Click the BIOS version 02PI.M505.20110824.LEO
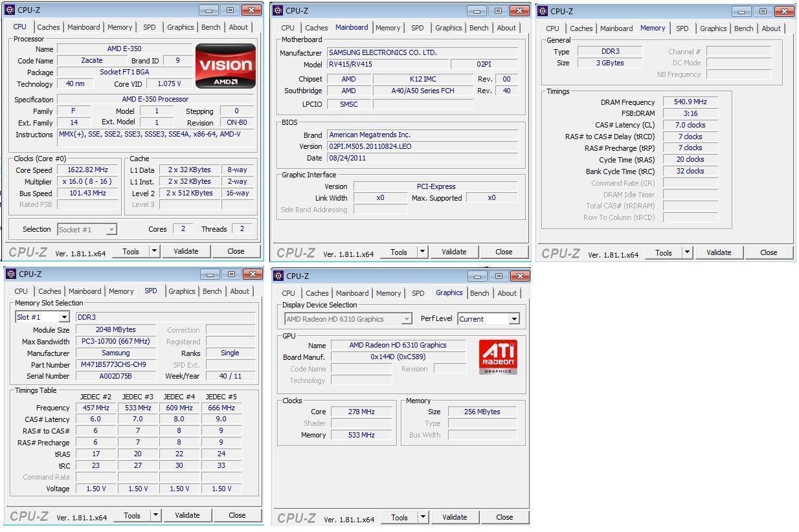This screenshot has height=532, width=799. click(x=422, y=146)
